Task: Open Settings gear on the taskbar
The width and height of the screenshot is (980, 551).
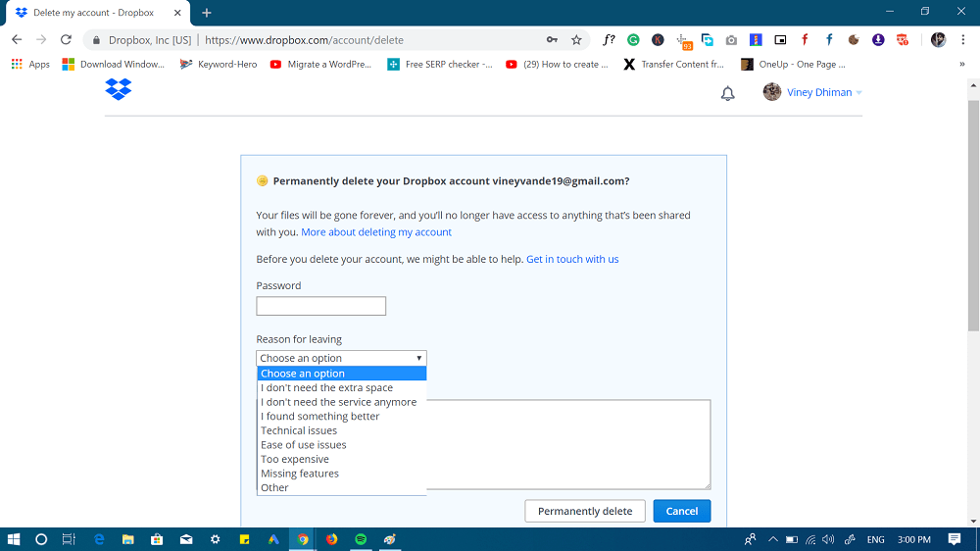Action: pos(215,539)
